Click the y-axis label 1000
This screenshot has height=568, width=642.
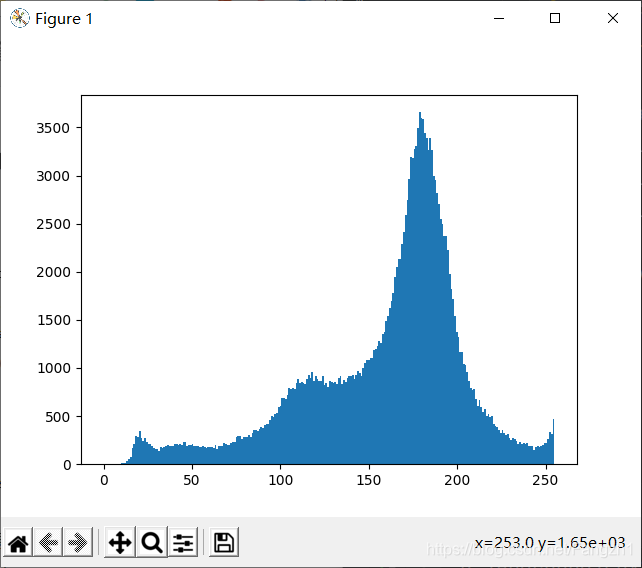tap(53, 368)
